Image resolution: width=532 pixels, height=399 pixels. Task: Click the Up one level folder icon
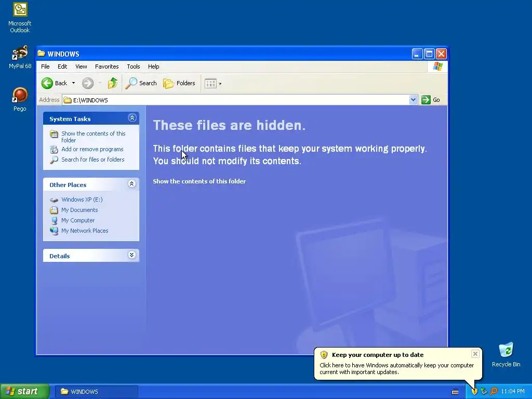tap(113, 83)
